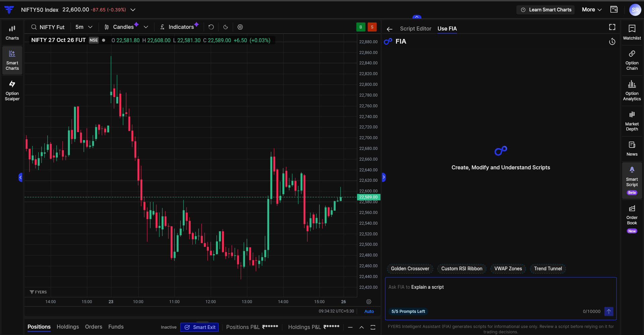
Task: Select Smart Charts in left sidebar
Action: (12, 60)
